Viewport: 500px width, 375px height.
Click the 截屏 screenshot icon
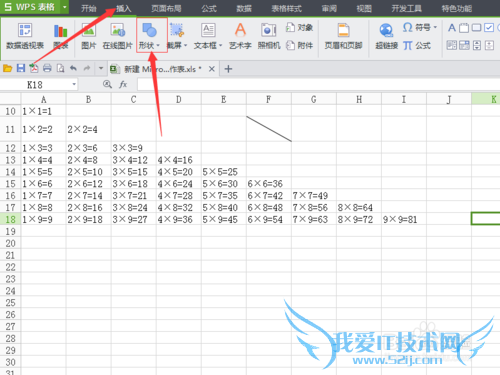pyautogui.click(x=177, y=30)
